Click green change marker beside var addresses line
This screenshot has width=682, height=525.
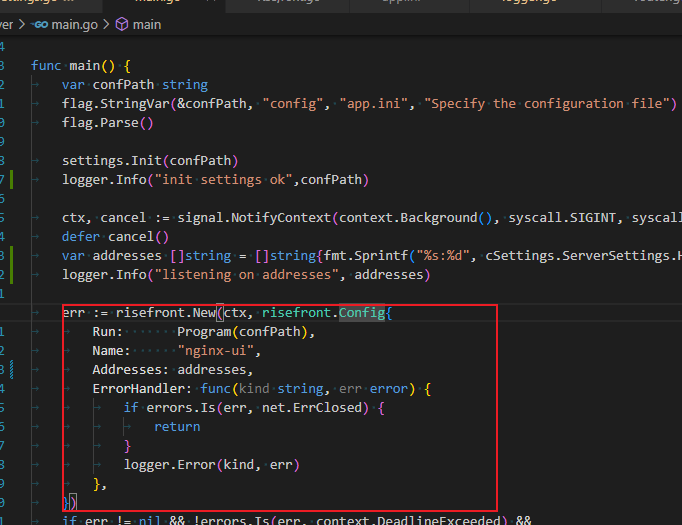click(9, 256)
